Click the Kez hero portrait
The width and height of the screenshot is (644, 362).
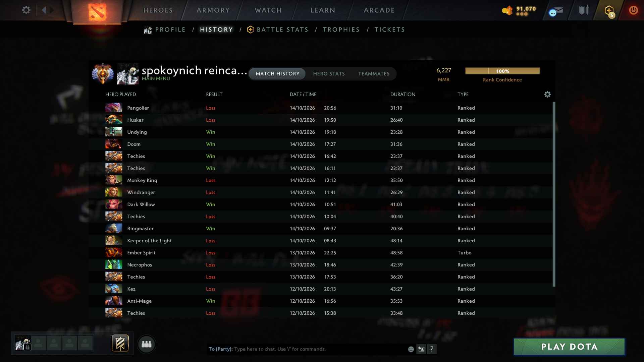click(114, 289)
